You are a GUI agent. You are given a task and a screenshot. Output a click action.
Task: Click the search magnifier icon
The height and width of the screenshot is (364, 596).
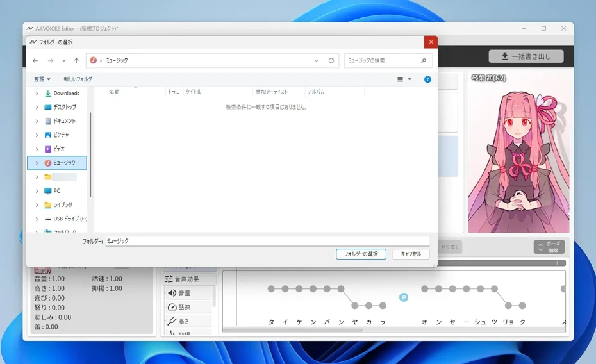tap(424, 60)
